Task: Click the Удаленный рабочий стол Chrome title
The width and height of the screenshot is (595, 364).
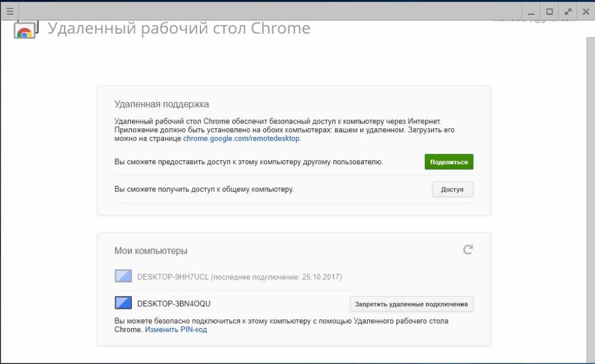Action: click(179, 28)
